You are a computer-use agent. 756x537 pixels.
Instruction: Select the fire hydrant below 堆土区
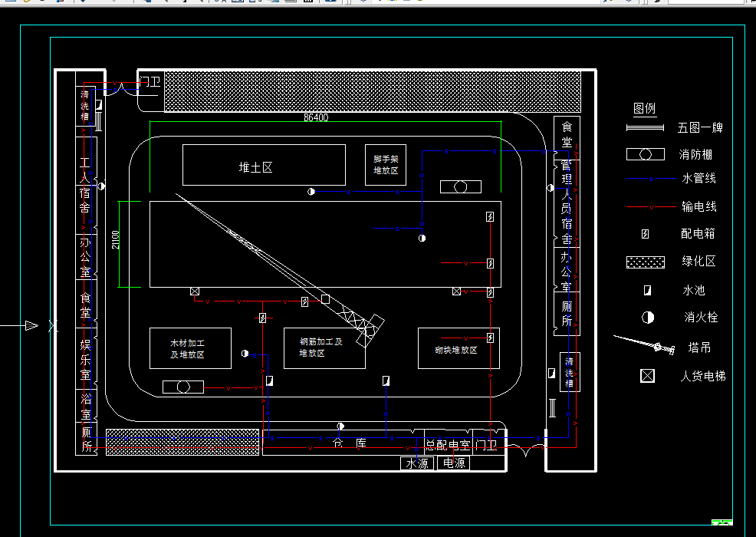311,192
